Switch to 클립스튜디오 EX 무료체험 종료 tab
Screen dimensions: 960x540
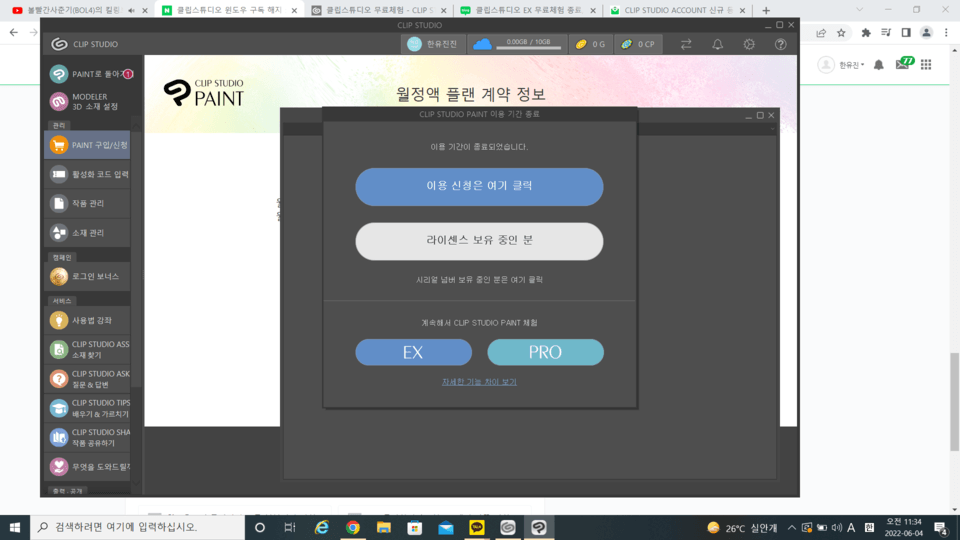point(528,10)
